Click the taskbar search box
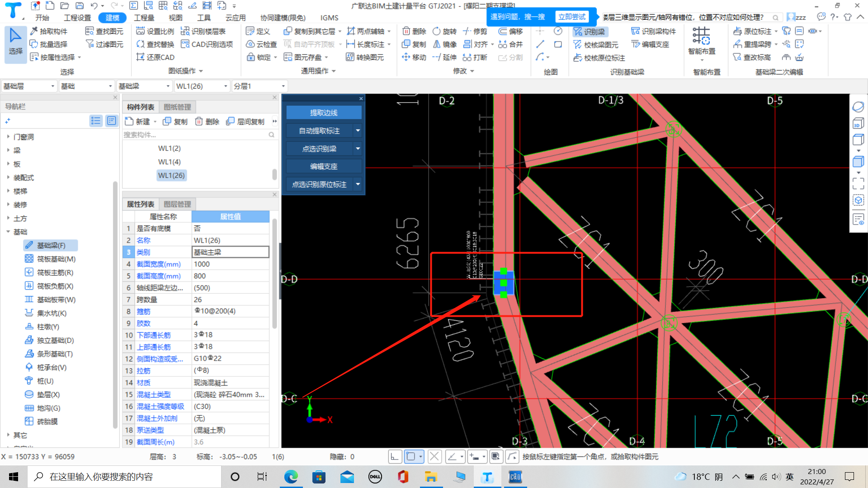This screenshot has width=868, height=488. 124,477
